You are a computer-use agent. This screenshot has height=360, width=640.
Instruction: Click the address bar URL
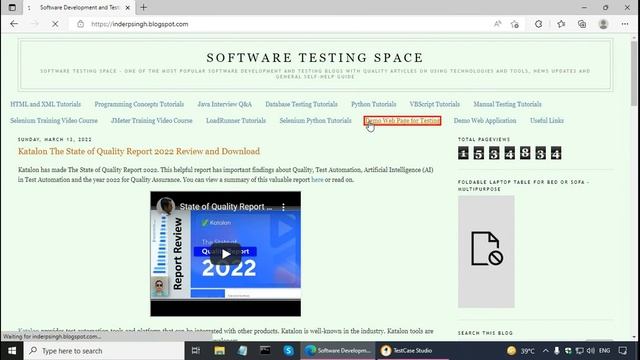click(x=140, y=24)
